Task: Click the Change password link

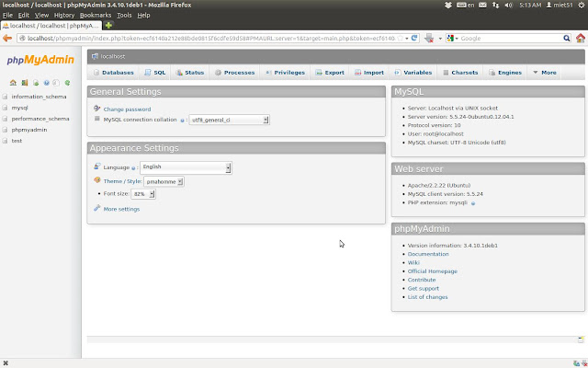Action: pyautogui.click(x=127, y=109)
